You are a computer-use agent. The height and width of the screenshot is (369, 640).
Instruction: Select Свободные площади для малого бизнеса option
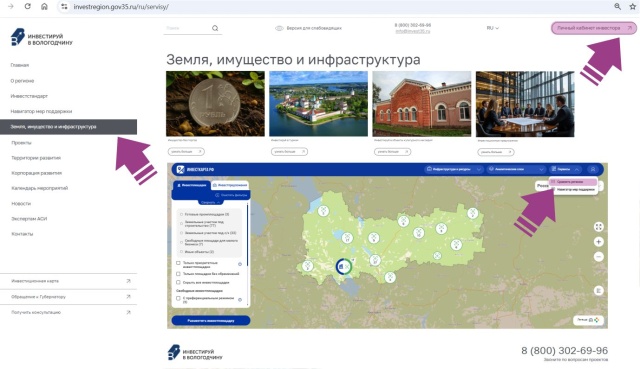click(x=182, y=242)
